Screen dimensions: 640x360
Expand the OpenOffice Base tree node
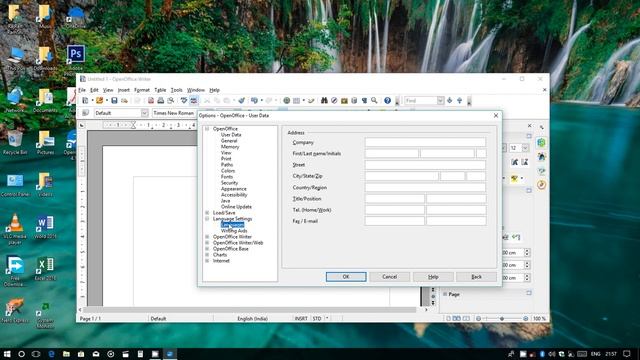(207, 249)
